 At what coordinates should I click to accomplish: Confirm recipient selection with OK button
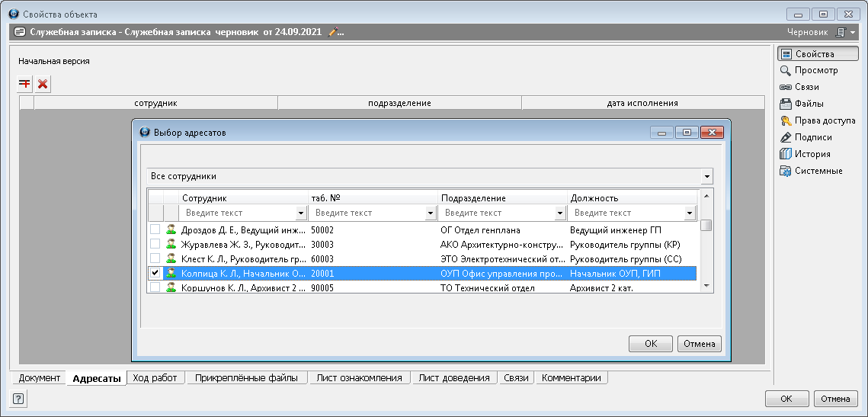point(650,344)
